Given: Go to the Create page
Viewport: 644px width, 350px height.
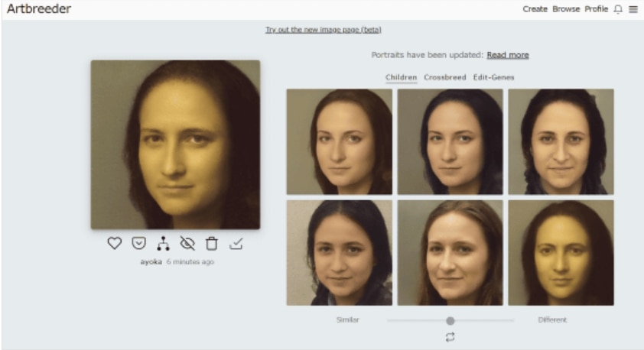Looking at the screenshot, I should [x=535, y=9].
